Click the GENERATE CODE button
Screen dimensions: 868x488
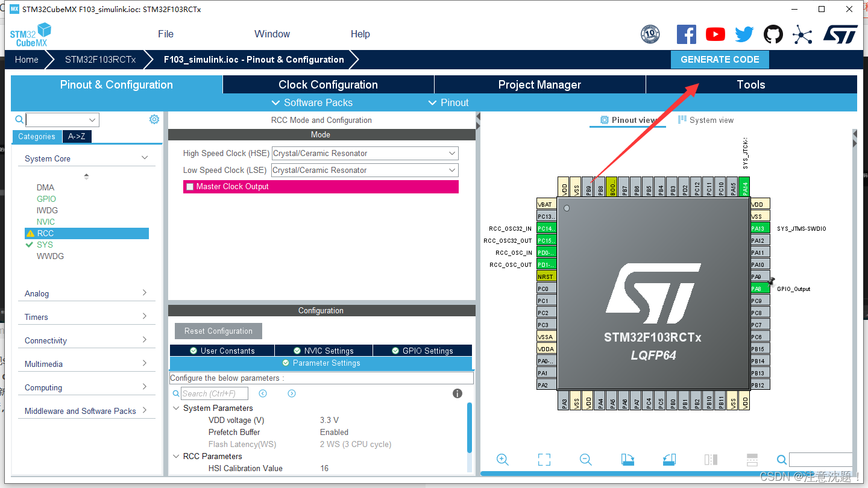[x=720, y=60]
